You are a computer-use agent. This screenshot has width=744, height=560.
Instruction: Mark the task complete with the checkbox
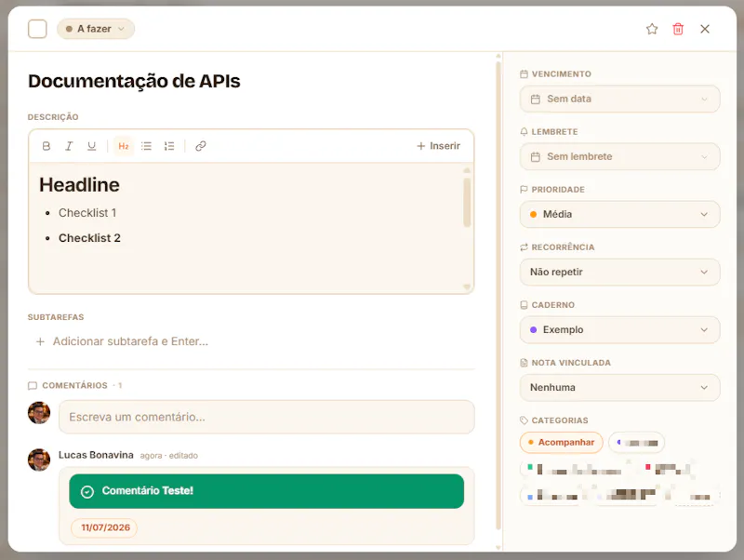(x=37, y=29)
